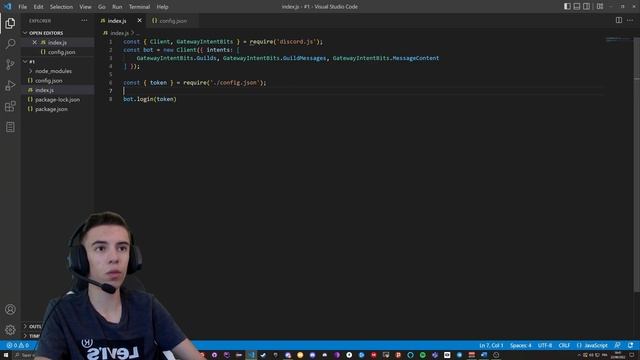The height and width of the screenshot is (360, 640).
Task: Place cursor on line 8 bot.login(token)
Action: (x=150, y=99)
